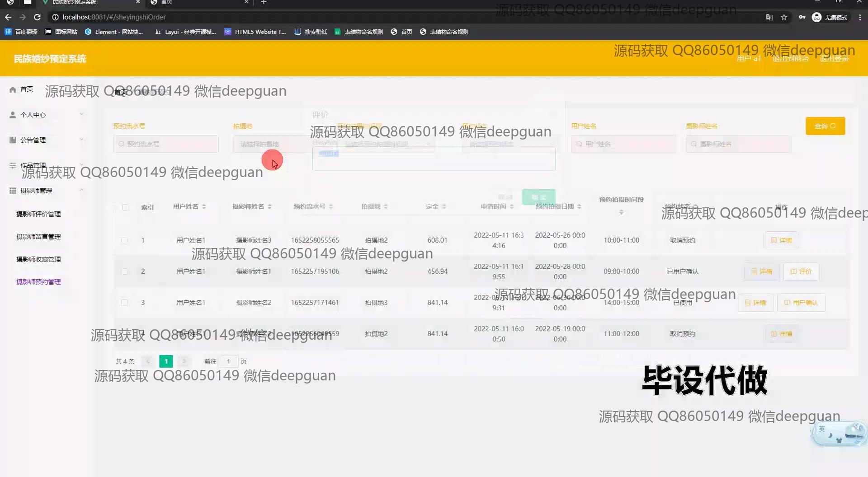Viewport: 868px width, 477px height.
Task: Click 评价 button in row 2
Action: [x=801, y=271]
